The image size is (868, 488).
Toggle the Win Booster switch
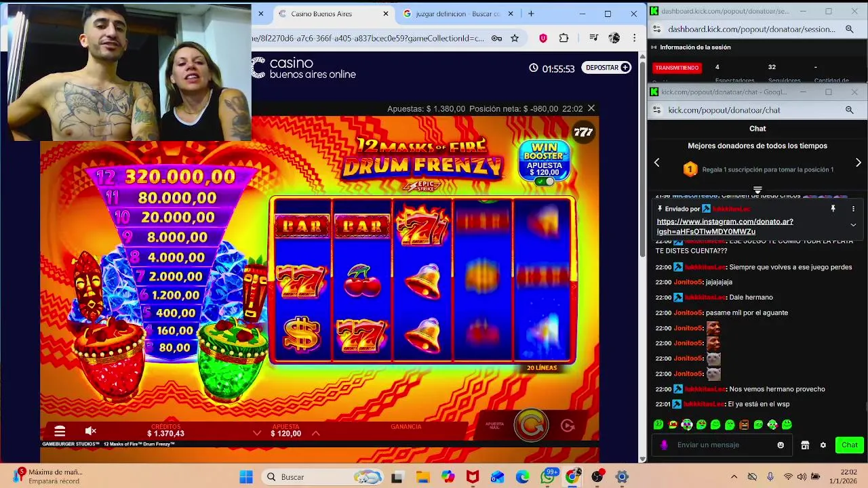(x=545, y=181)
